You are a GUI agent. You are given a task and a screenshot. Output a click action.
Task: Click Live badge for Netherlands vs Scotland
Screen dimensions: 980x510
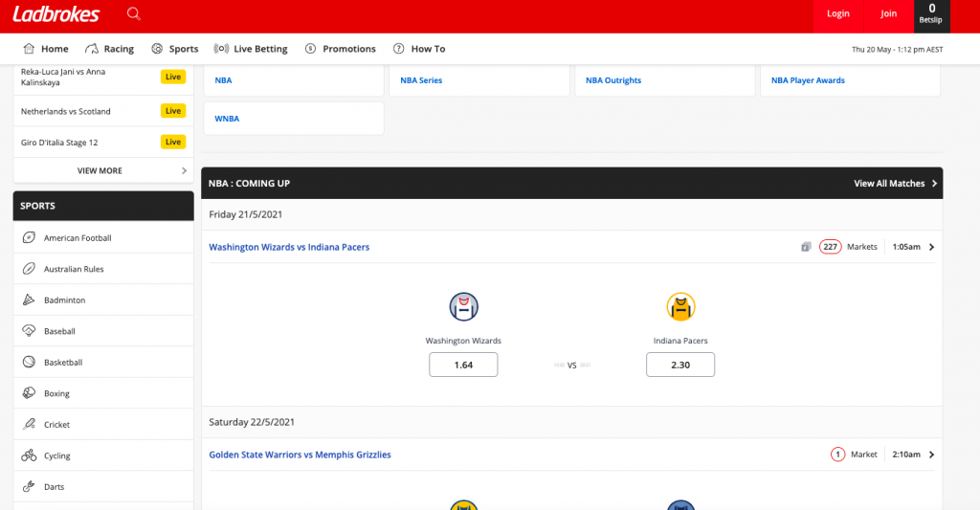tap(173, 111)
